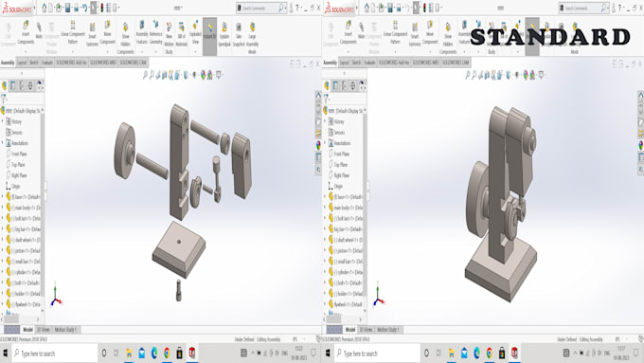Choose Move Component in the exploded-view window
Image resolution: width=644 pixels, height=363 pixels.
pos(107,32)
